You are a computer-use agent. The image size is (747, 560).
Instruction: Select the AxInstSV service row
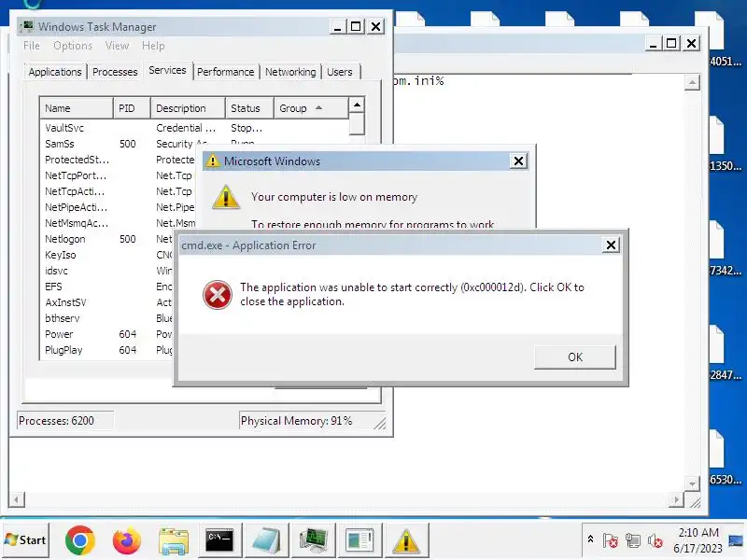(x=106, y=302)
